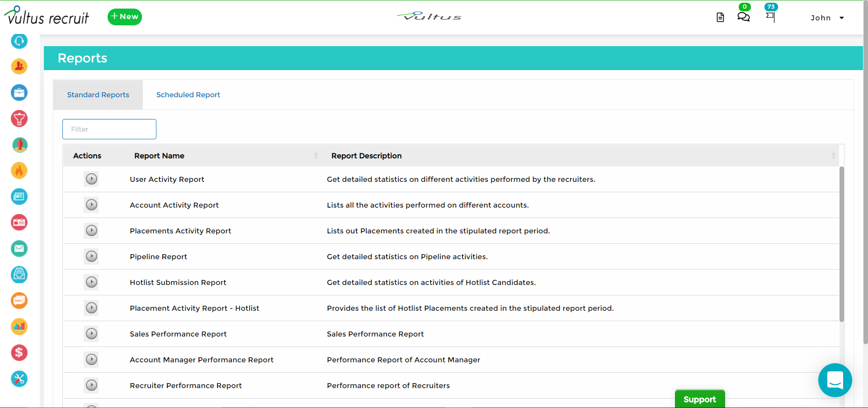Select the Standard Reports tab
This screenshot has width=868, height=408.
pyautogui.click(x=98, y=95)
